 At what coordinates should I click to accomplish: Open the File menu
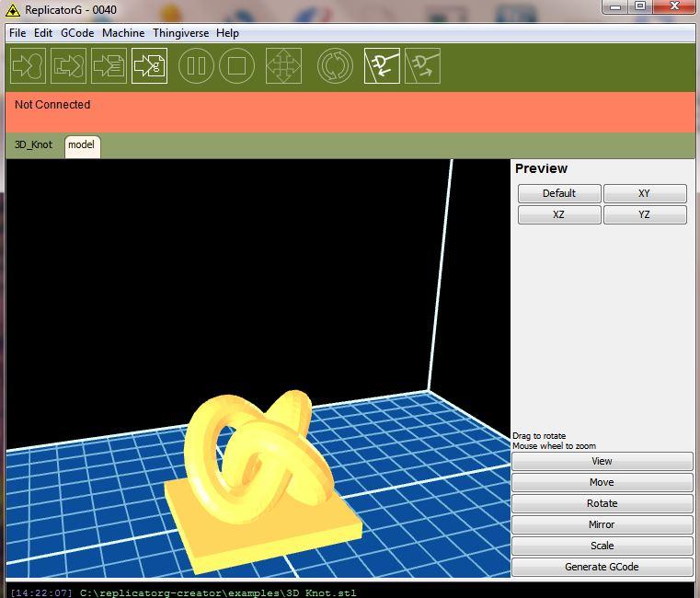point(17,33)
